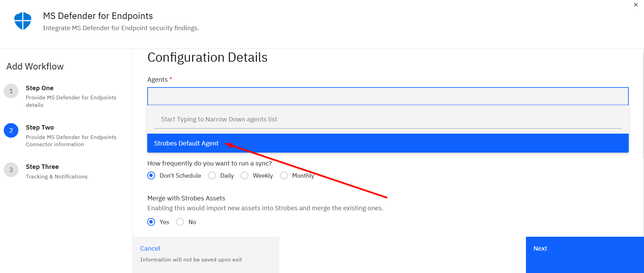Choose the Monthly sync frequency
The height and width of the screenshot is (273, 644).
tap(284, 175)
